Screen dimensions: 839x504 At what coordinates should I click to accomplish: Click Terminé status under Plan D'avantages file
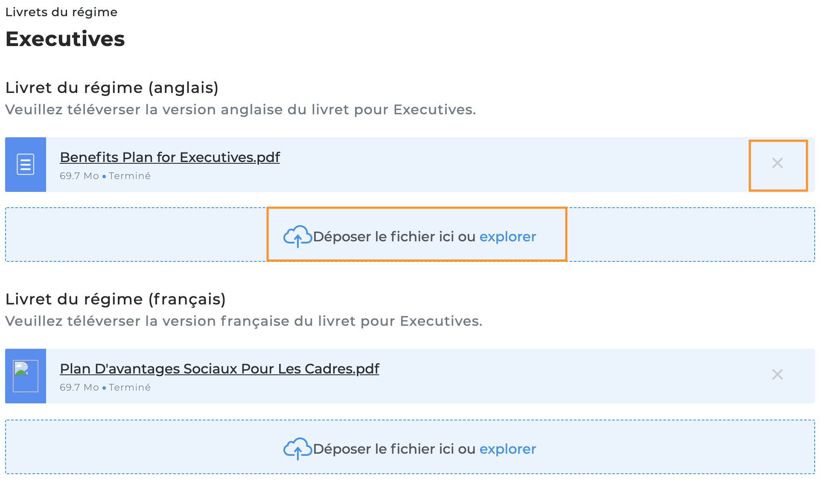coord(130,388)
